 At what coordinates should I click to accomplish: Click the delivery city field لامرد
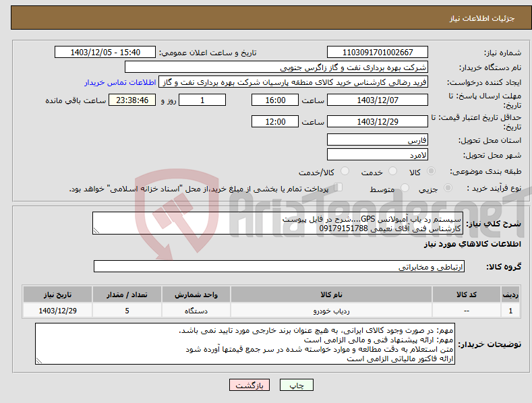click(x=378, y=155)
